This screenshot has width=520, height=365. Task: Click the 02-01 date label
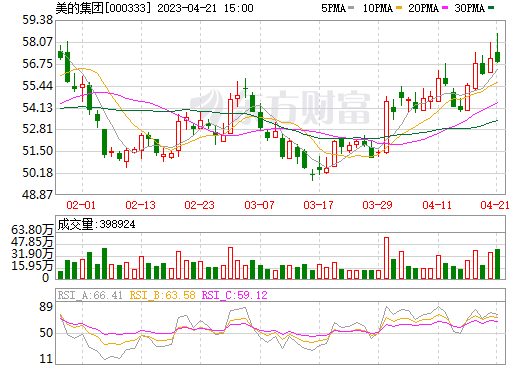81,205
